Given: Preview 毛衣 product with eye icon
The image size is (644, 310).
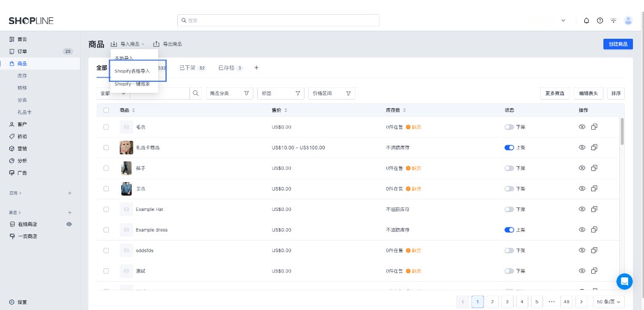Looking at the screenshot, I should (x=582, y=127).
